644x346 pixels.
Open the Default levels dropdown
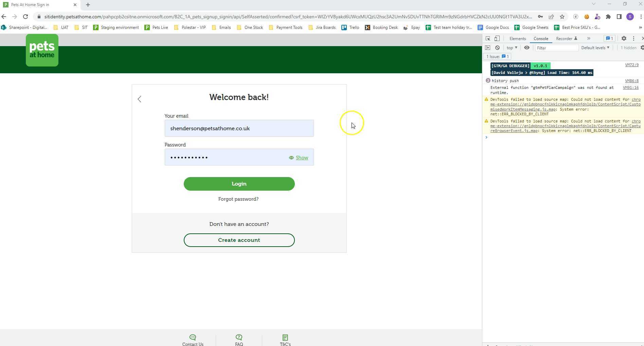tap(595, 47)
